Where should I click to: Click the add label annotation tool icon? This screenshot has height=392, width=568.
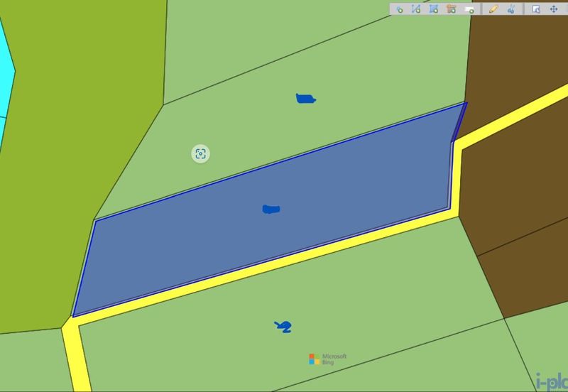(x=469, y=9)
